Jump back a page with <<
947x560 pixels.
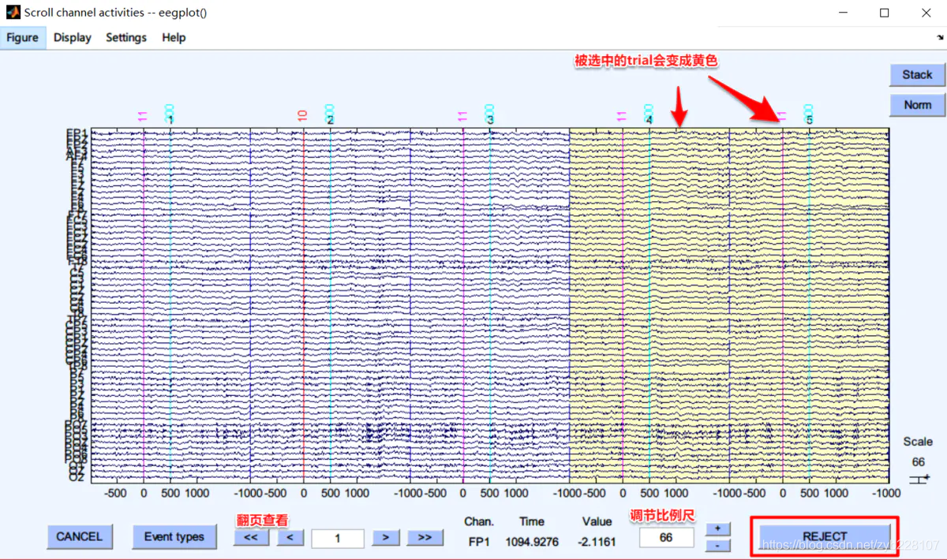pos(251,537)
